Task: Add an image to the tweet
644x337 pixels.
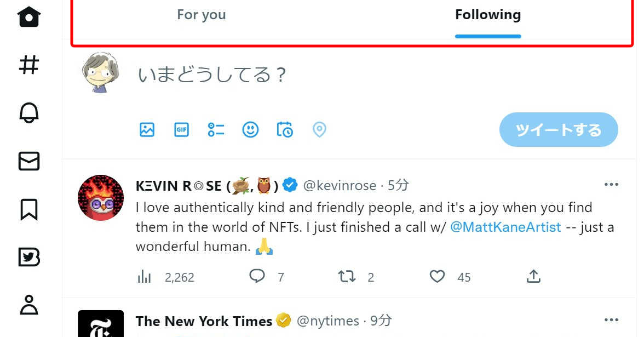Action: pos(147,130)
